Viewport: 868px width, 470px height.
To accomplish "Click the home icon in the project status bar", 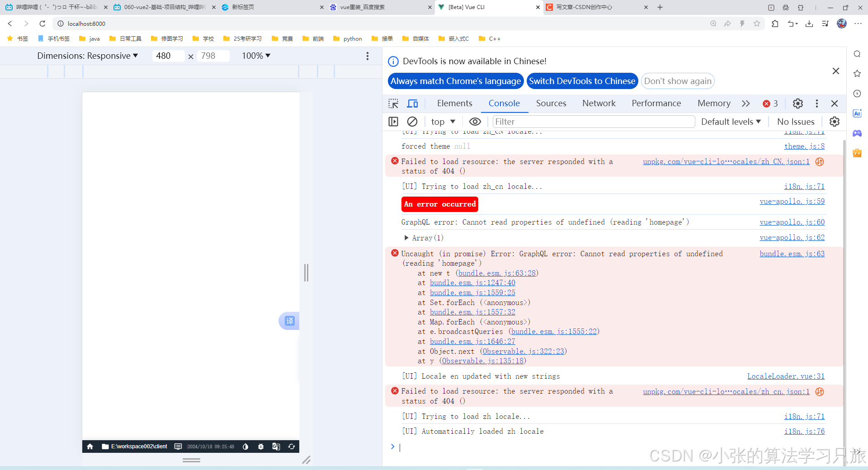I will (x=90, y=446).
